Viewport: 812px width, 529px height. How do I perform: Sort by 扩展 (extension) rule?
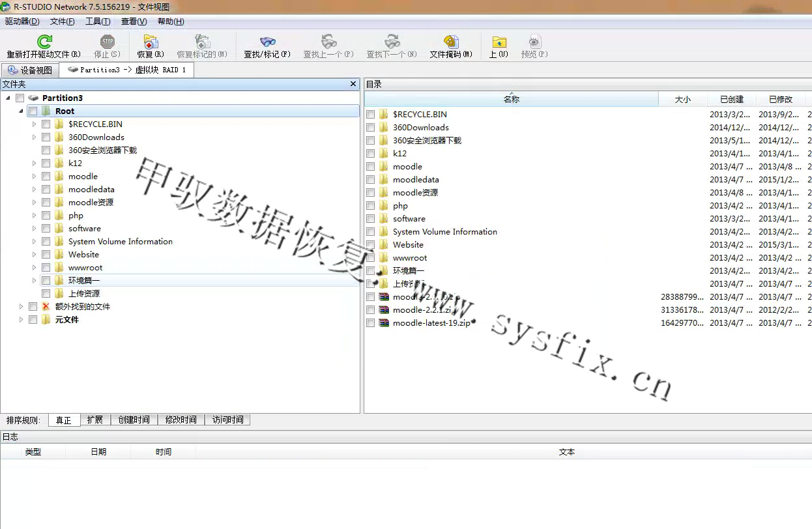95,420
